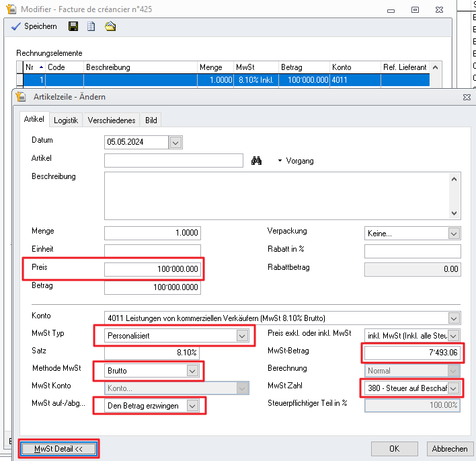
Task: Click the Betrag field showing 100'000.0000
Action: [153, 287]
